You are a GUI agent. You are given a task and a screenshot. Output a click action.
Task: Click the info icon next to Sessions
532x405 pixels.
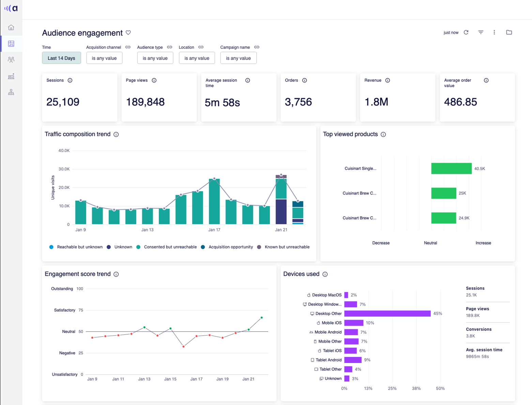[70, 81]
